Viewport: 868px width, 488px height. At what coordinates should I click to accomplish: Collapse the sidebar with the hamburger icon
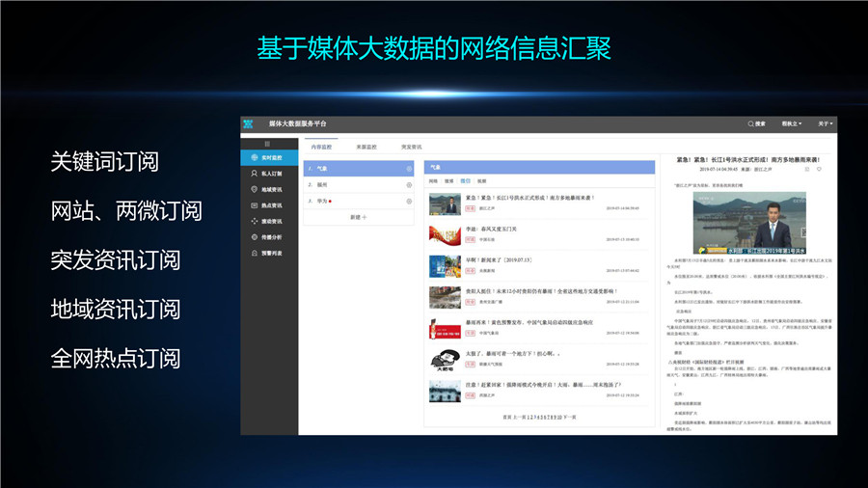(267, 143)
